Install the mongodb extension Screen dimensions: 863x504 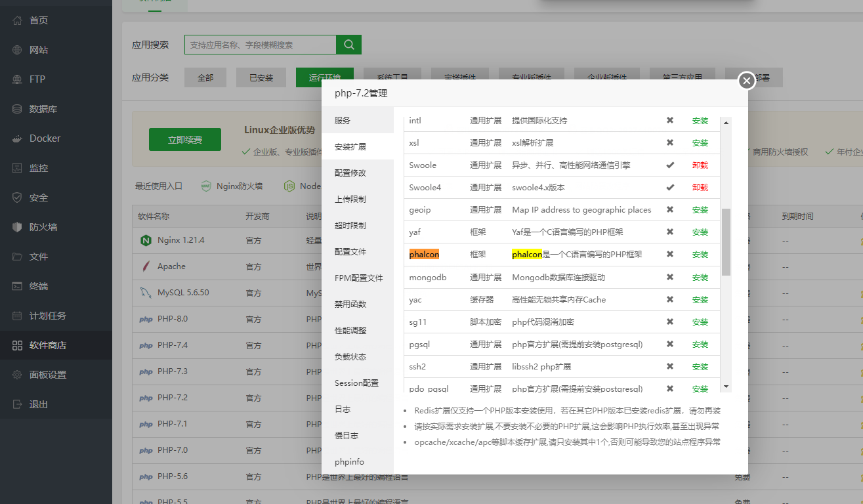(x=700, y=278)
